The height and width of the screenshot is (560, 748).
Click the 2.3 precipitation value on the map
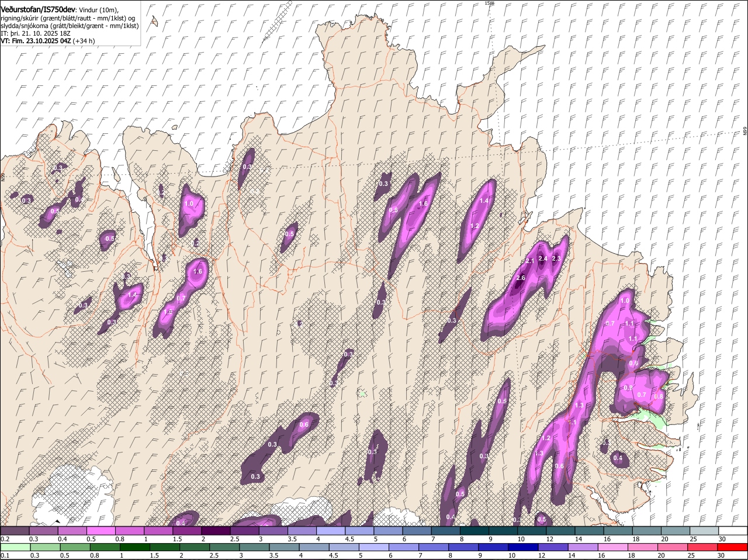point(556,259)
